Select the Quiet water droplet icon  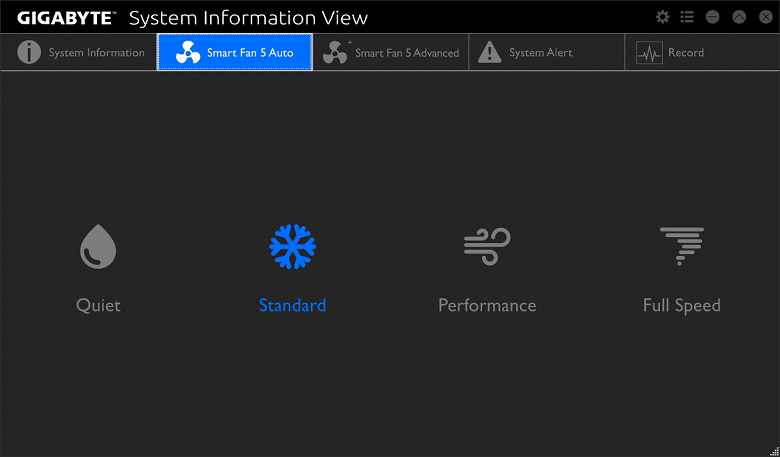98,247
